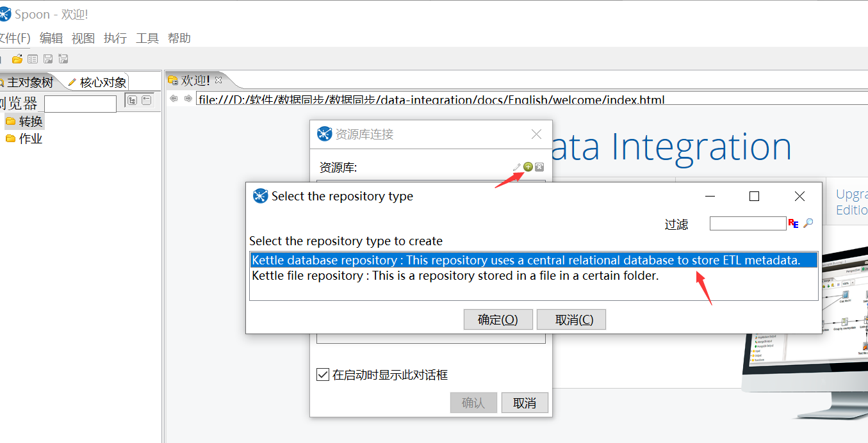Add new repository green plus icon

click(528, 166)
